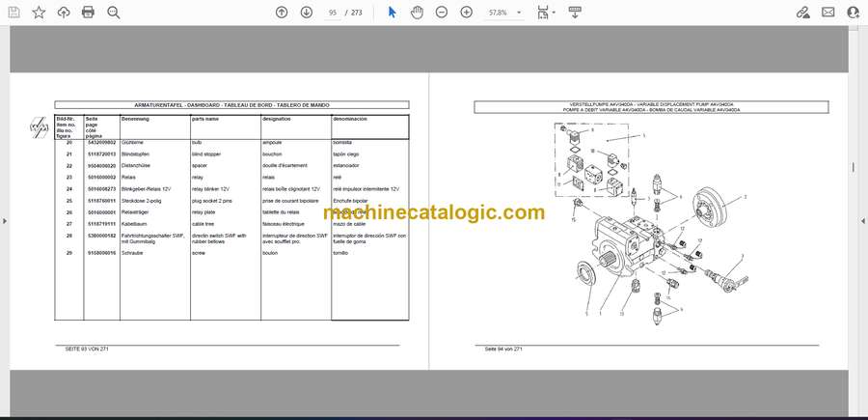
Task: Click the 'tornillo' cell in row 29
Action: pos(340,253)
